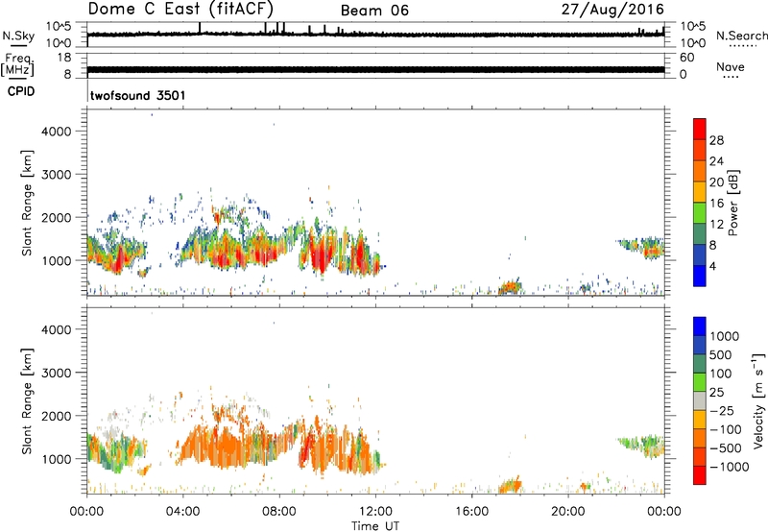Click the '60' Nave axis value

click(x=686, y=58)
